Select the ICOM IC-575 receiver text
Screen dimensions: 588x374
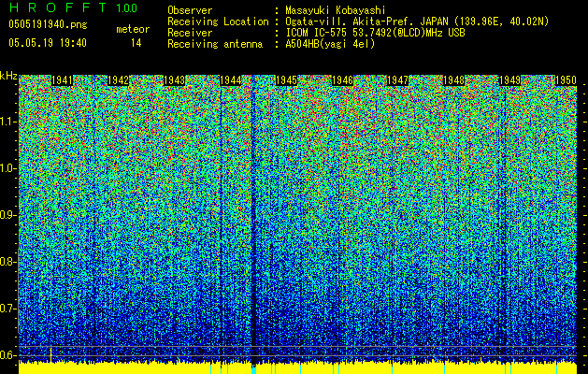375,33
